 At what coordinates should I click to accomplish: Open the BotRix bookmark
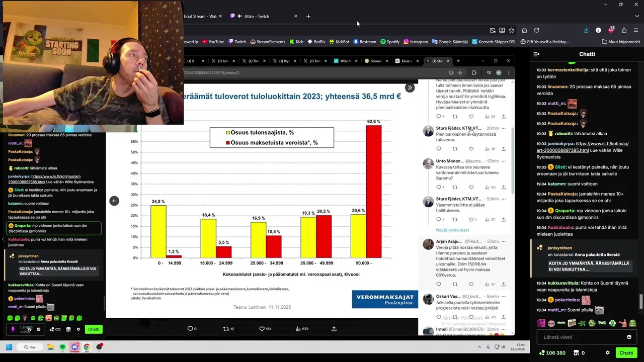click(x=316, y=42)
